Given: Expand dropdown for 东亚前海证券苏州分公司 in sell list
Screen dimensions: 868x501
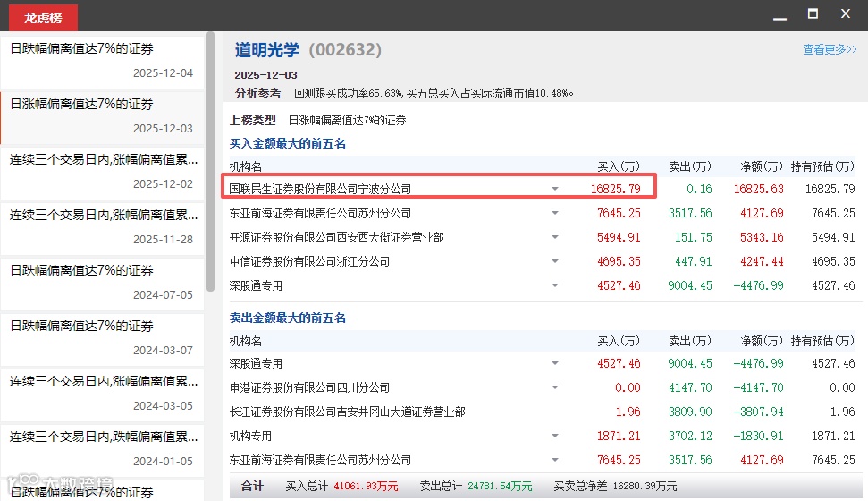Looking at the screenshot, I should click(554, 460).
